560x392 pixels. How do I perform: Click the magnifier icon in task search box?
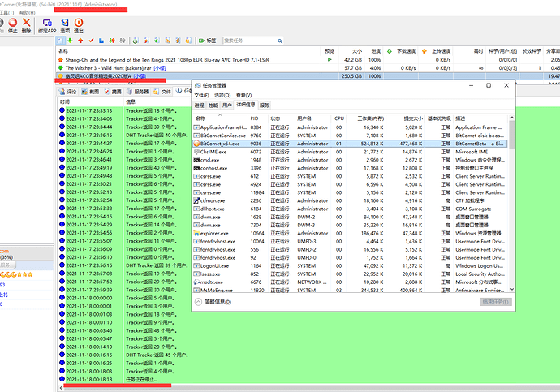[x=280, y=41]
